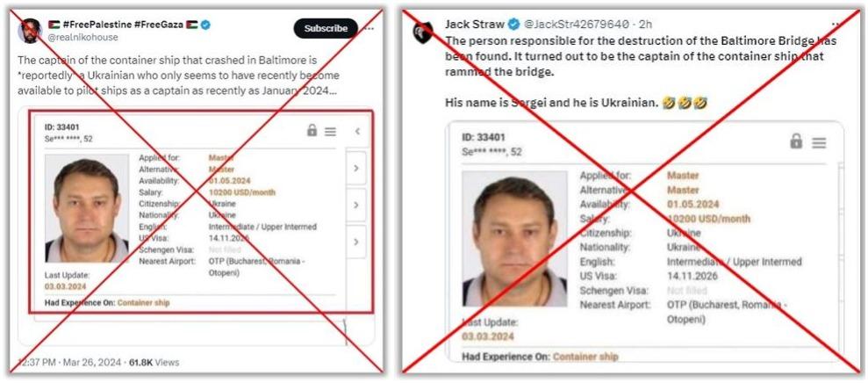Click seafarer photo in right card

pyautogui.click(x=514, y=239)
